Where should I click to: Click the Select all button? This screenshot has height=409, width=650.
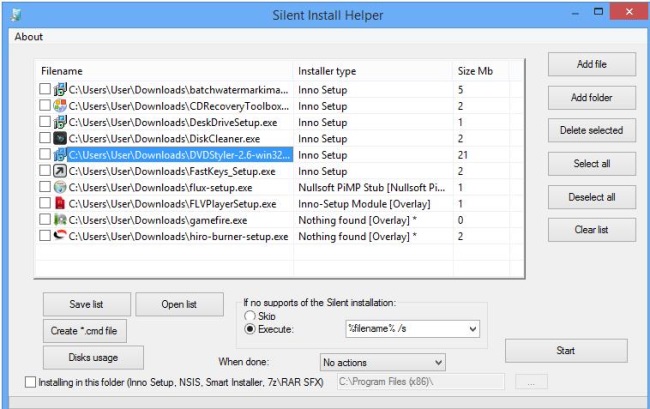(592, 164)
